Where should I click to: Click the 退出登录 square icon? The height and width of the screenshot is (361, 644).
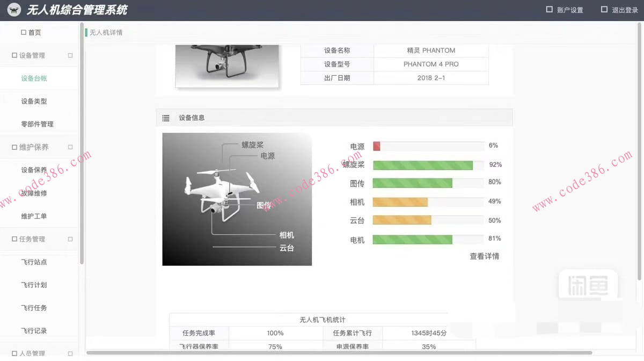(603, 10)
